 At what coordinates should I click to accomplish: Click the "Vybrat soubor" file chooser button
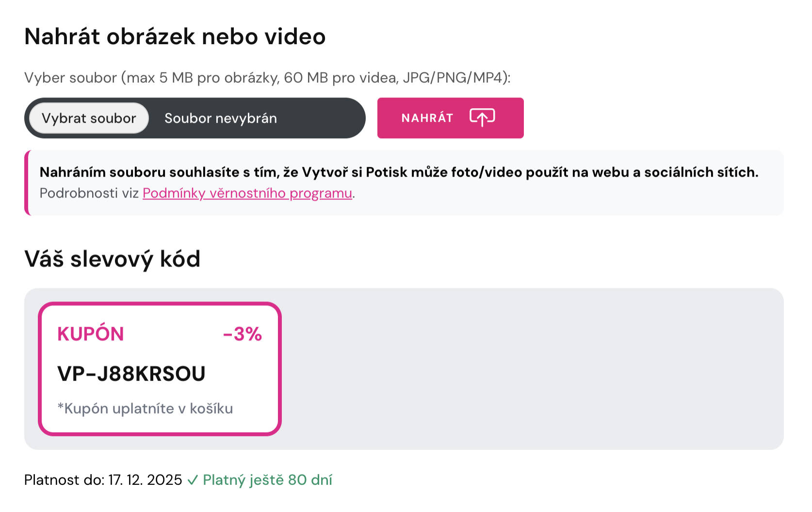[89, 118]
